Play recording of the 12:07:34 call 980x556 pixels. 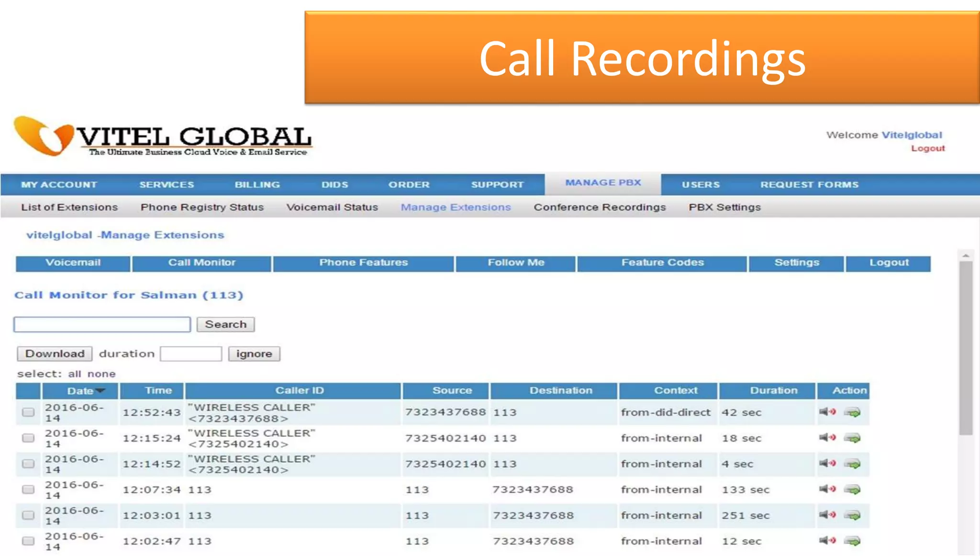tap(827, 489)
